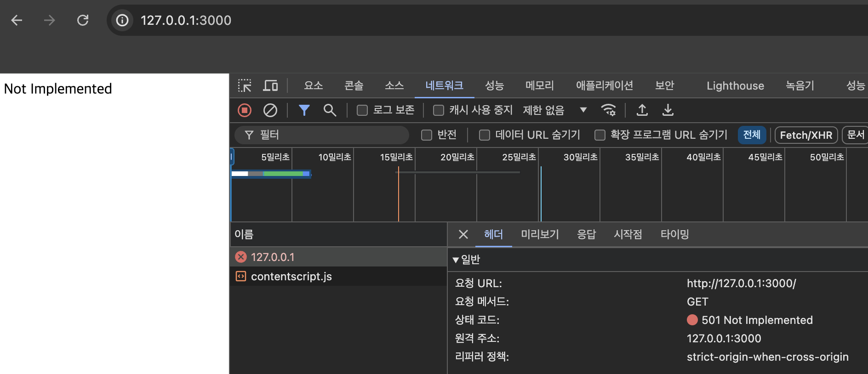The height and width of the screenshot is (374, 868).
Task: Click the browser forward arrow
Action: point(50,20)
